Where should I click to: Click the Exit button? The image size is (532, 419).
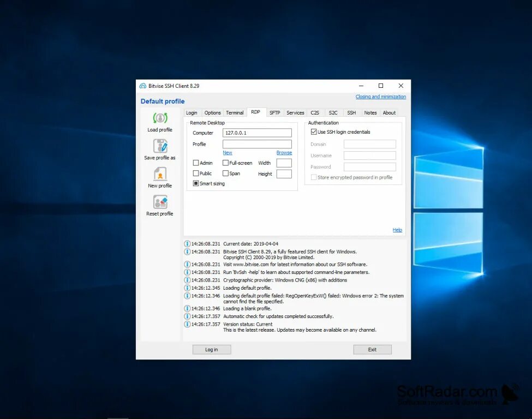(372, 350)
